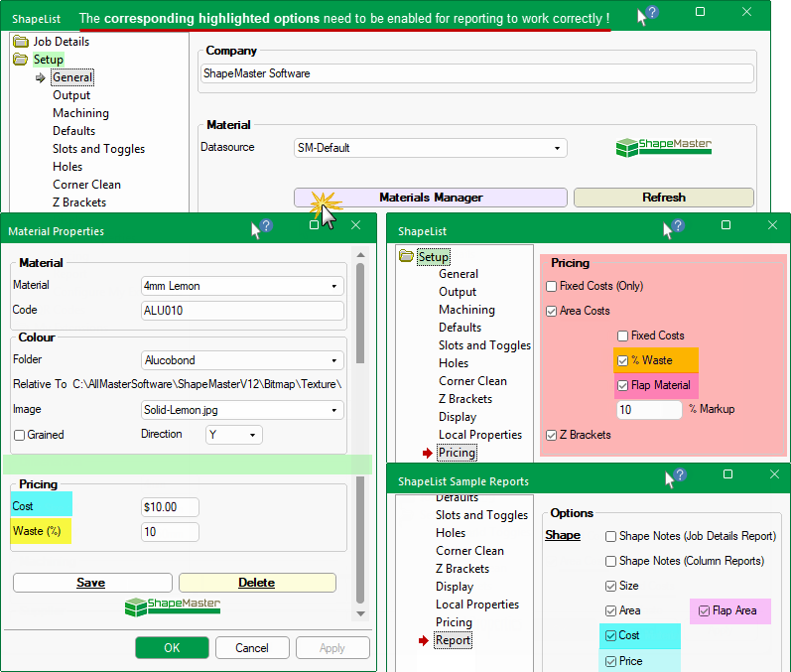Click the ShapeMaster logo below the Save button
The image size is (791, 672).
pyautogui.click(x=173, y=606)
